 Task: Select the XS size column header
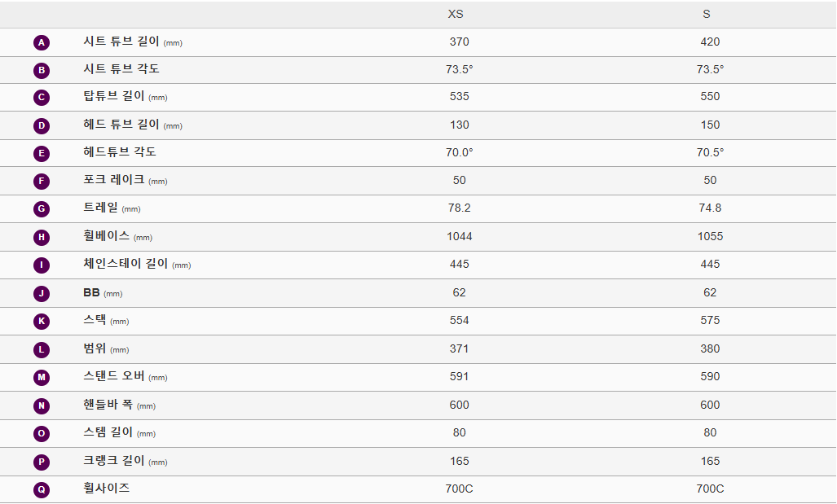456,15
